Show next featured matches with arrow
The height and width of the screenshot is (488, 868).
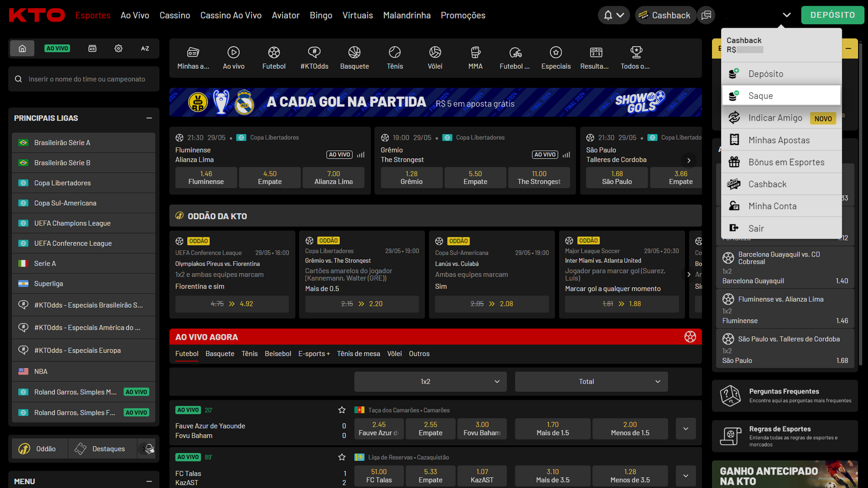coord(689,160)
